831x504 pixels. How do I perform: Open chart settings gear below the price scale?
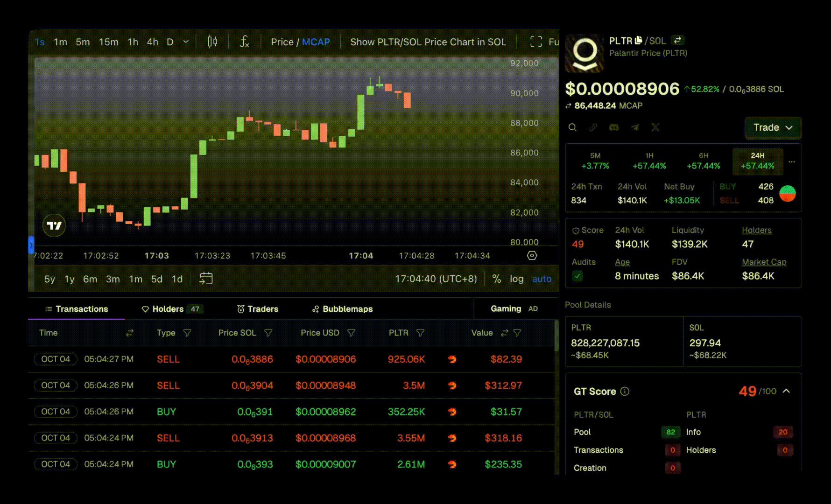(532, 255)
